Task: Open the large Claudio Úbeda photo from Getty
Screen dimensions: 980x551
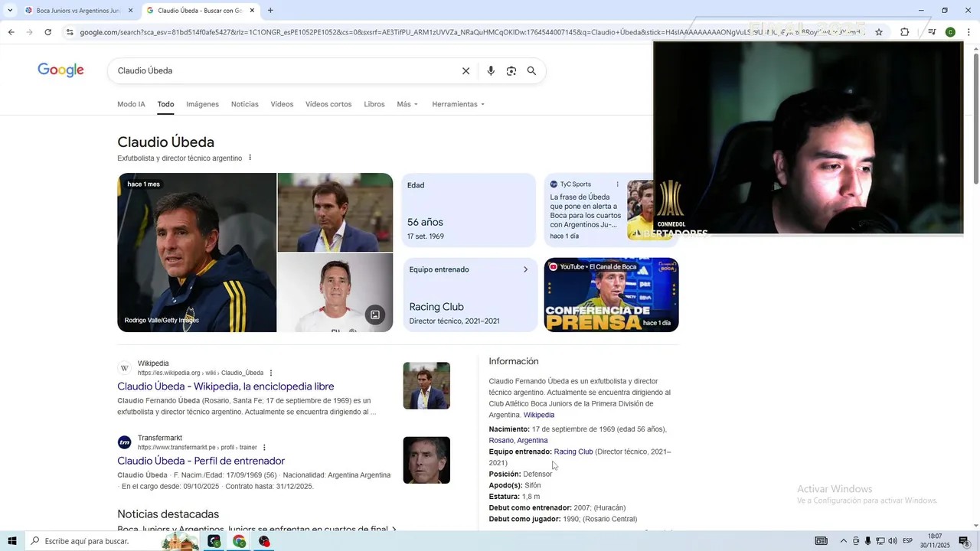Action: pos(197,253)
